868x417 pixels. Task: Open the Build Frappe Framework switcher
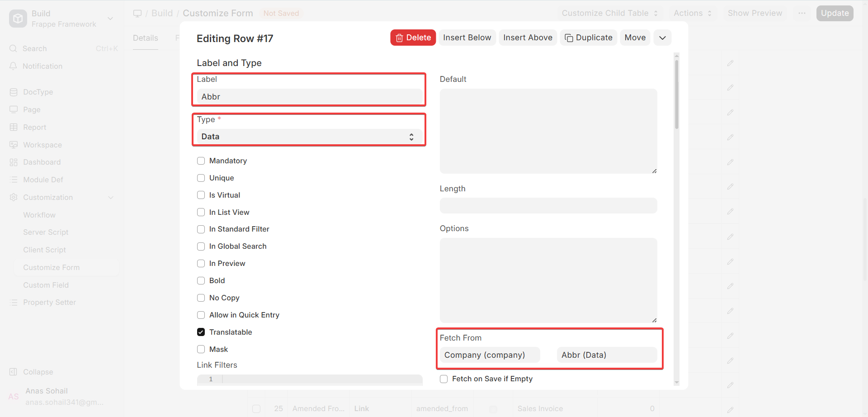pyautogui.click(x=62, y=19)
